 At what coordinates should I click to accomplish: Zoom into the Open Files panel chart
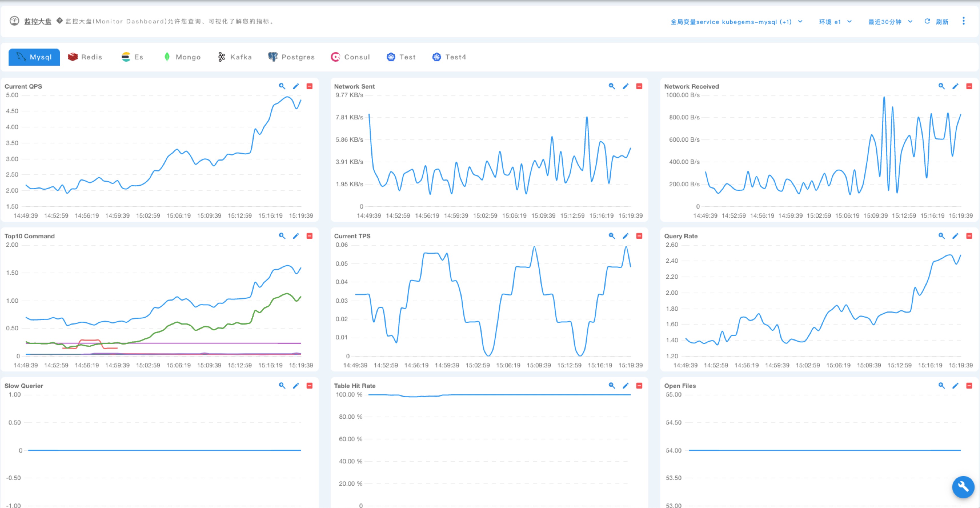(941, 385)
